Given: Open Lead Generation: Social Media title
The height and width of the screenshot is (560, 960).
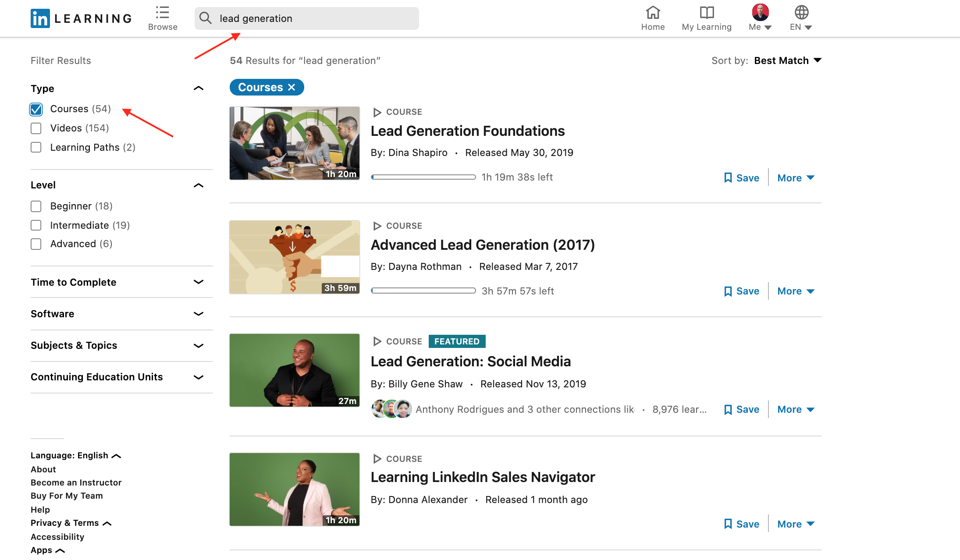Looking at the screenshot, I should 471,362.
